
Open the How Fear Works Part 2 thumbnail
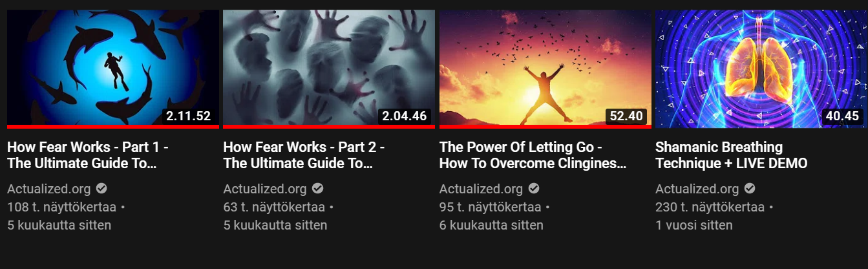point(329,69)
